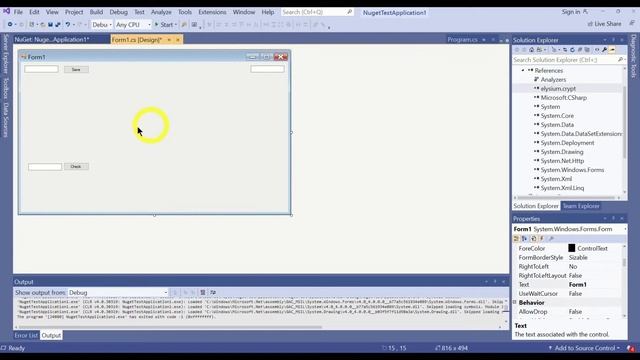Open the Analyze menu
640x360 pixels.
[x=161, y=12]
